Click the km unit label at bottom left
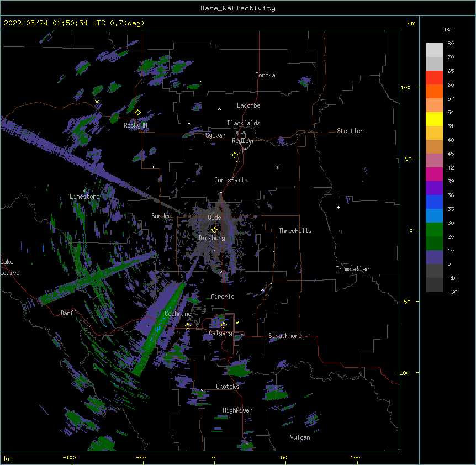This screenshot has width=476, height=465. point(8,459)
